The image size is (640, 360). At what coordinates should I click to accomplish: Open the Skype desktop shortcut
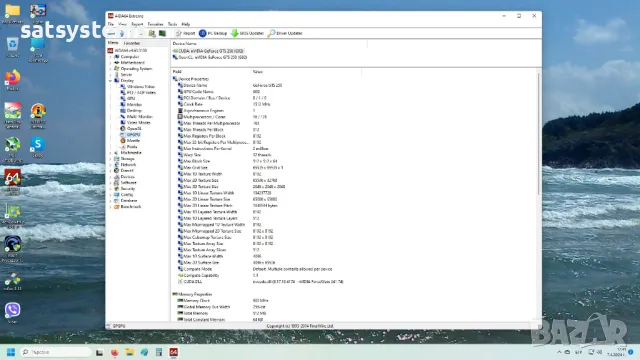(38, 147)
